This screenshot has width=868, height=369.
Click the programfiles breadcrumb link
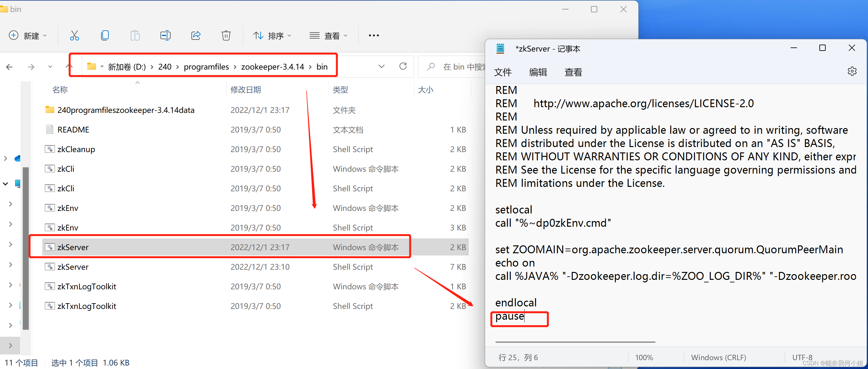click(206, 66)
